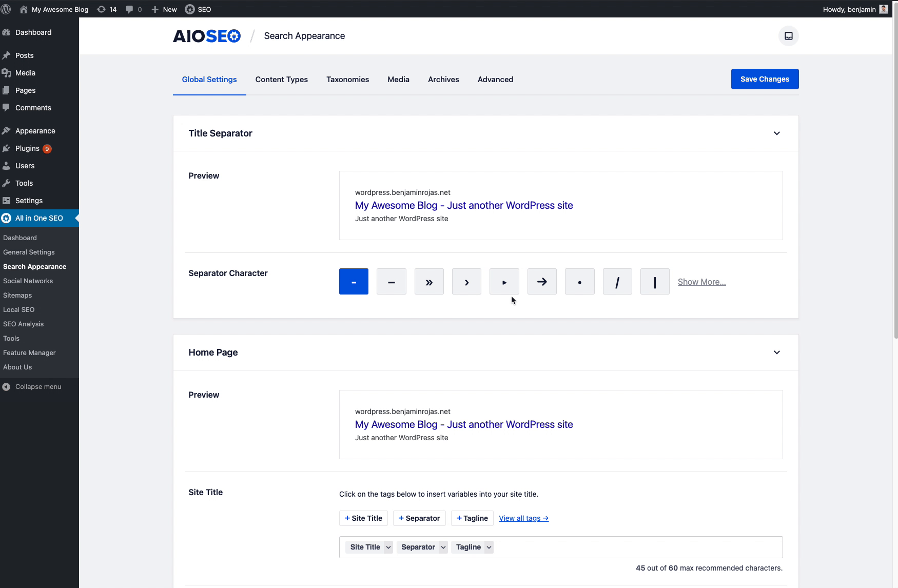Open the Social Networks submenu
The height and width of the screenshot is (588, 898).
coord(28,281)
